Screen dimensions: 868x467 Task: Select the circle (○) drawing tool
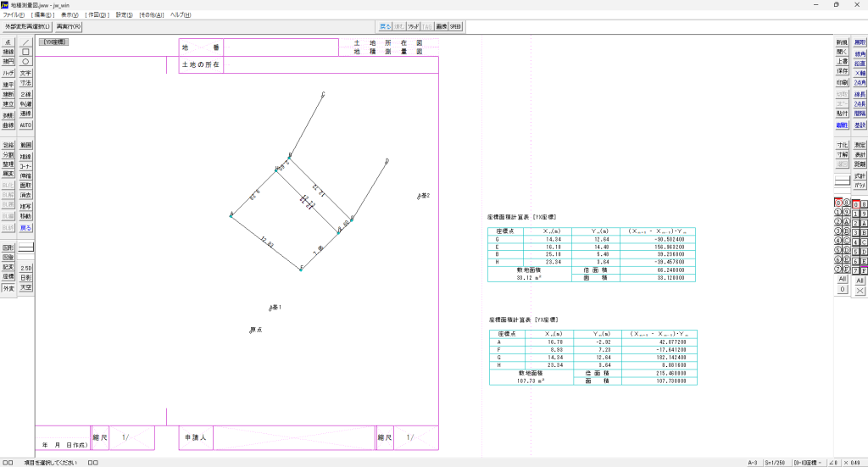[25, 62]
